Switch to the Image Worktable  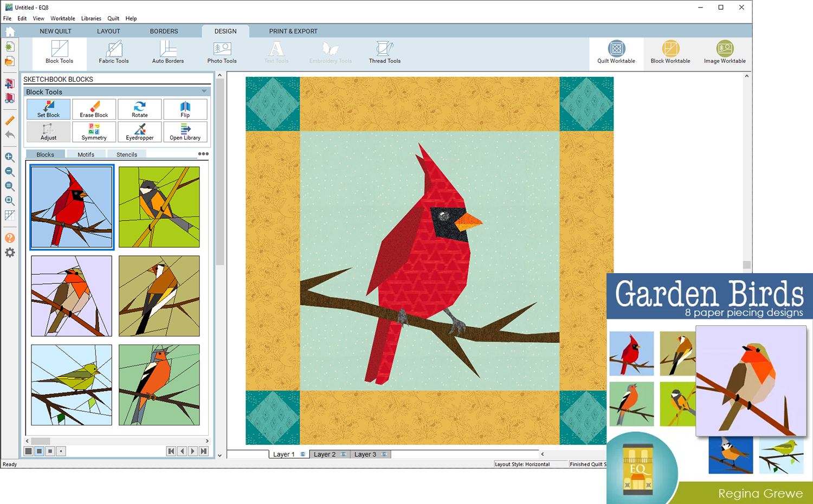725,53
